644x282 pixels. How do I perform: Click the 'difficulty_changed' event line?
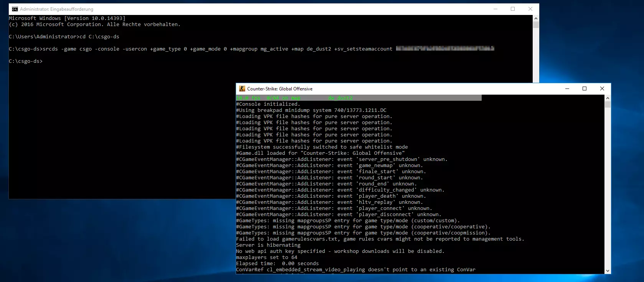(340, 190)
